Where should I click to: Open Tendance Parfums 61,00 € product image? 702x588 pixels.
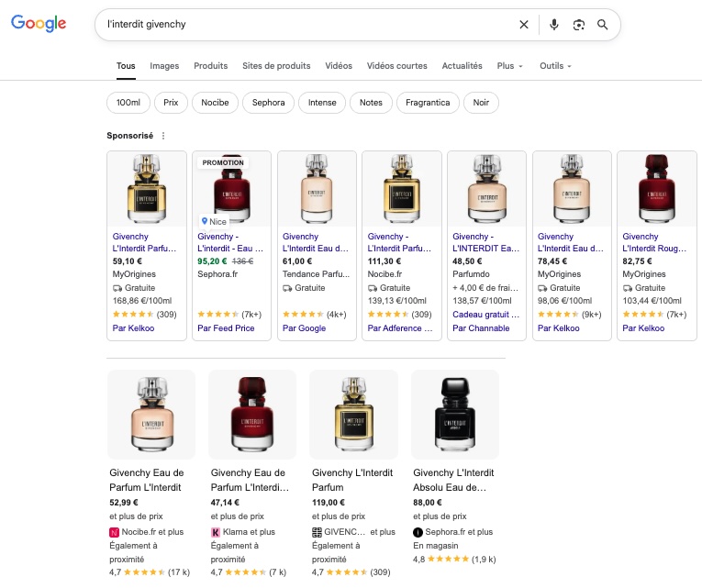tap(317, 189)
